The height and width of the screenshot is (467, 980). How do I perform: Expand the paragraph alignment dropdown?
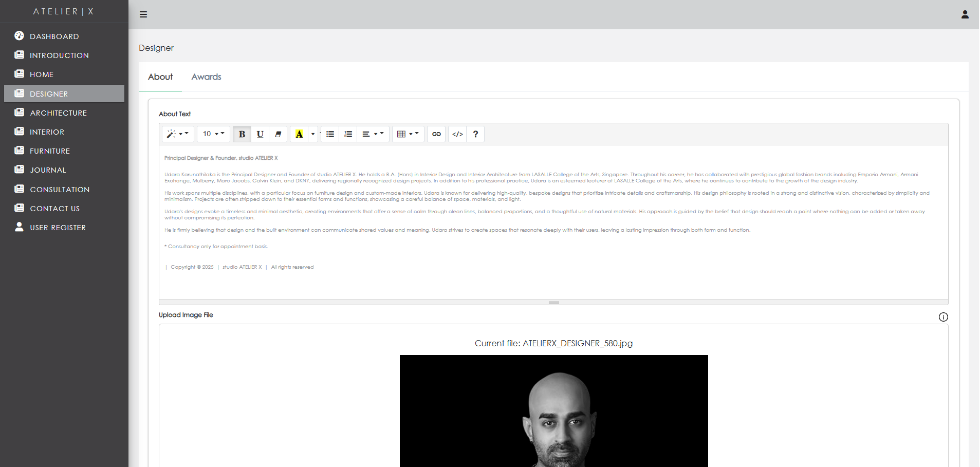[373, 134]
